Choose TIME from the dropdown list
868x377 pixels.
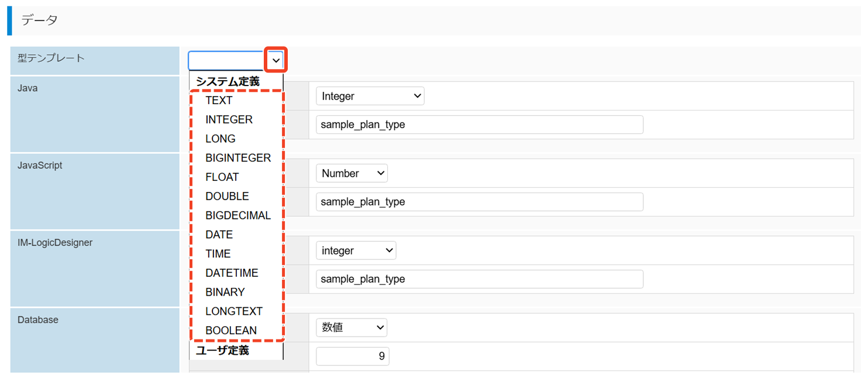click(x=218, y=254)
